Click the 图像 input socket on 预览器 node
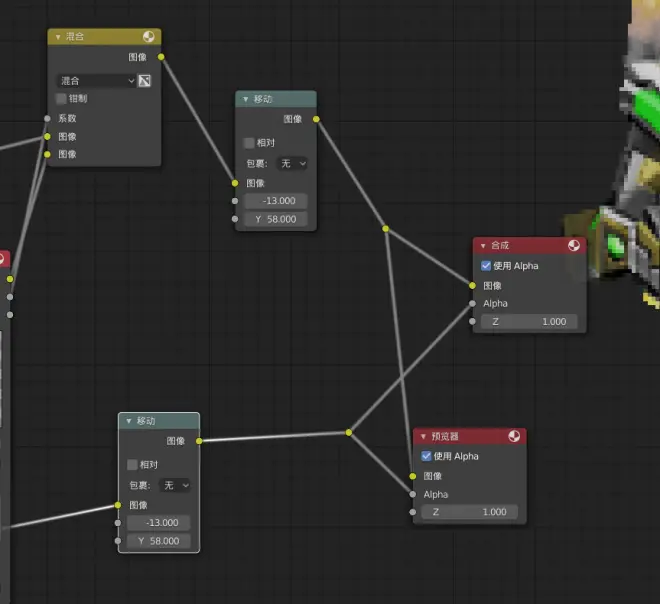 (x=412, y=476)
